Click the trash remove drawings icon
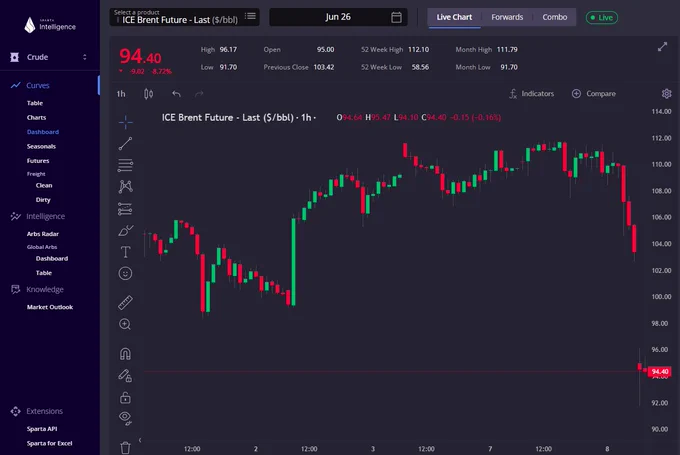Viewport: 680px width, 455px height. click(125, 448)
